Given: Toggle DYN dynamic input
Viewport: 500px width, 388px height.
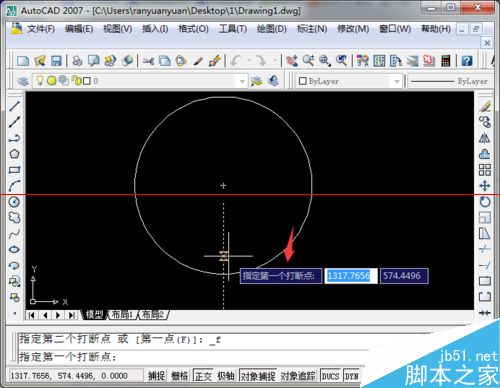Looking at the screenshot, I should click(352, 376).
